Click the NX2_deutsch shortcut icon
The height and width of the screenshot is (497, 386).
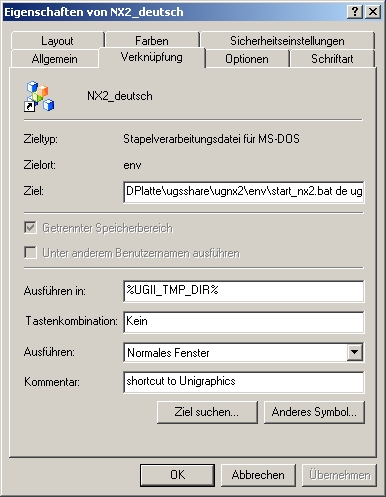click(x=39, y=96)
